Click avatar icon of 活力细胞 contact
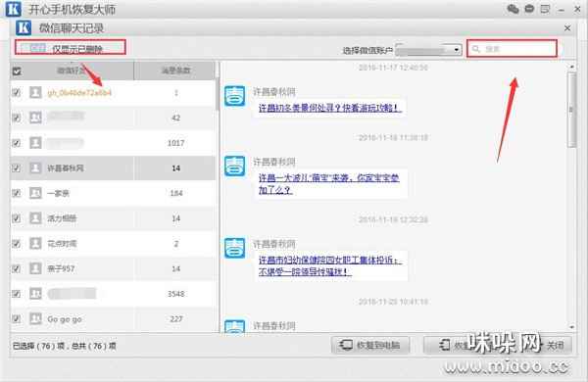 35,218
